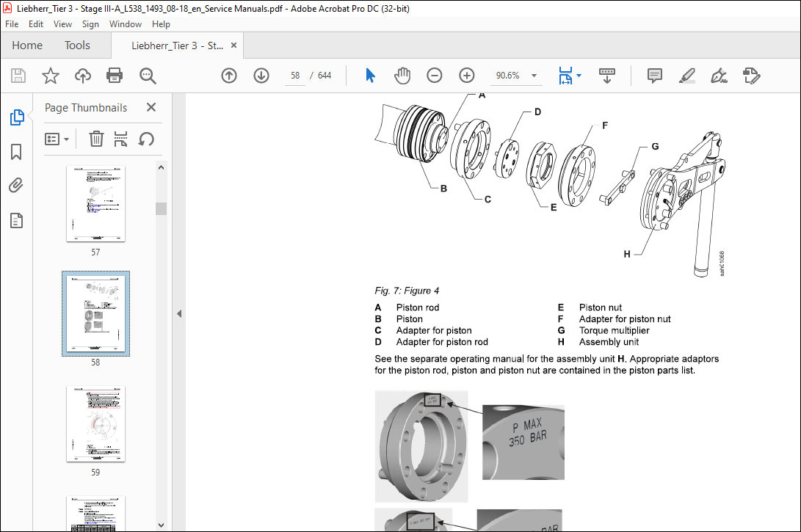The width and height of the screenshot is (801, 532).
Task: Delete selected page with trash icon
Action: pos(96,139)
